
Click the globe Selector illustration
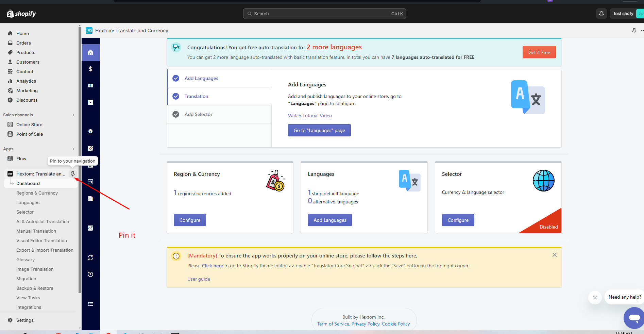click(543, 181)
